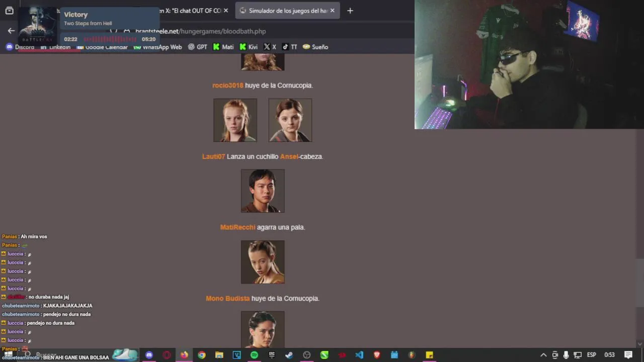The image size is (644, 362).
Task: Open Google Chrome from the taskbar
Action: 202,355
